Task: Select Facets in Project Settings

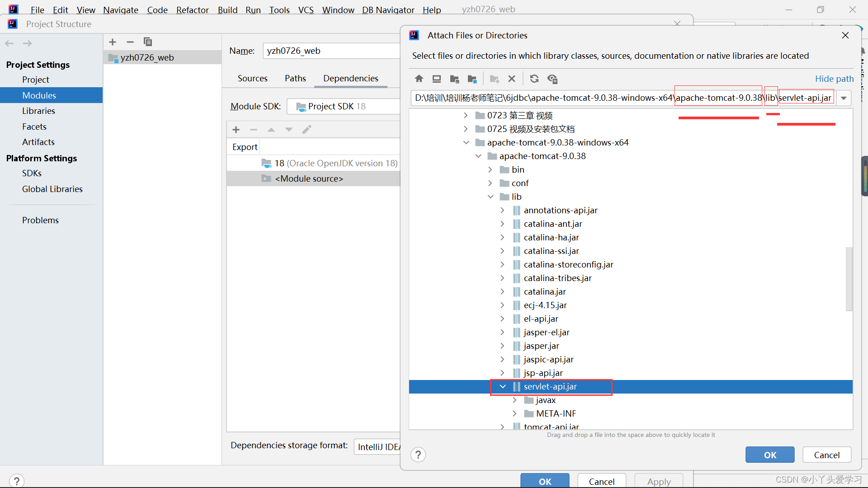Action: point(34,127)
